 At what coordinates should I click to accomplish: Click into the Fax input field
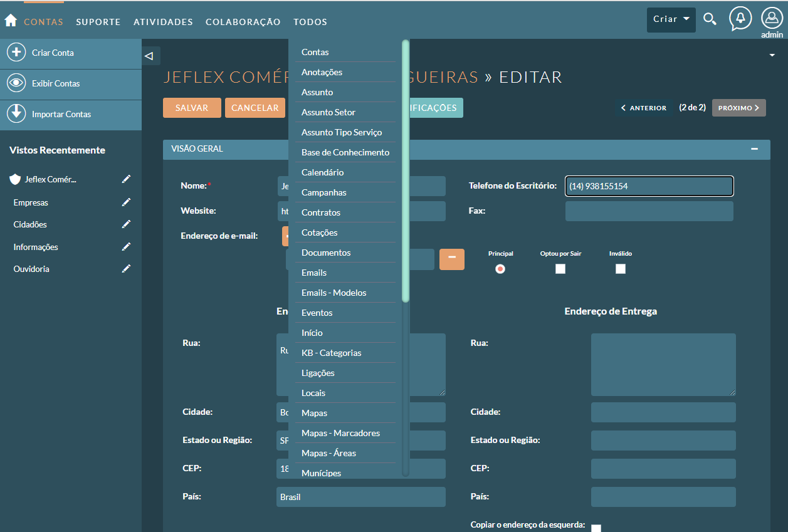[x=649, y=211]
